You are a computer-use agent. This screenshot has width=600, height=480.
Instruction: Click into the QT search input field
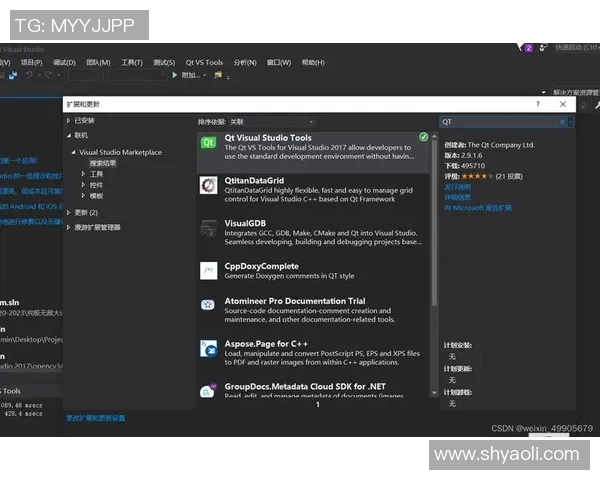coord(495,122)
